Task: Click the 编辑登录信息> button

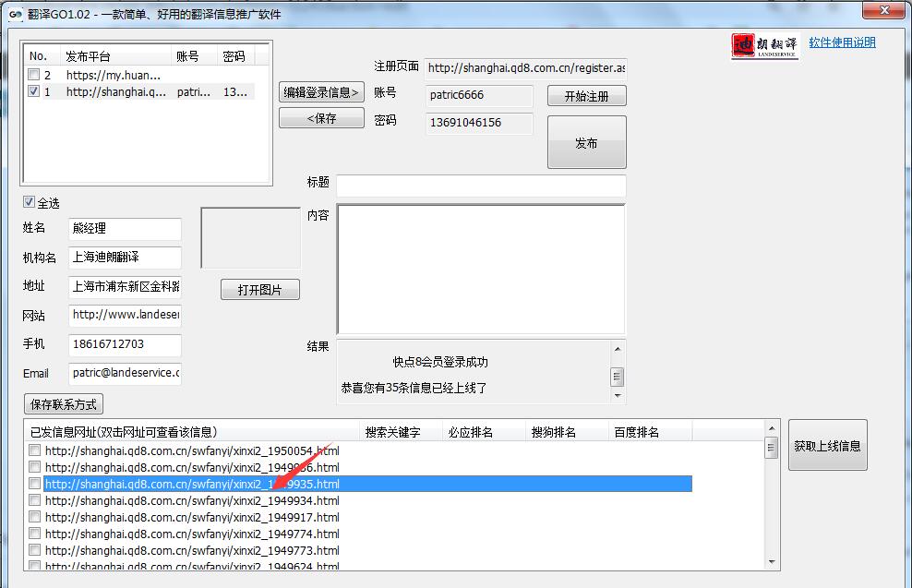Action: [321, 92]
